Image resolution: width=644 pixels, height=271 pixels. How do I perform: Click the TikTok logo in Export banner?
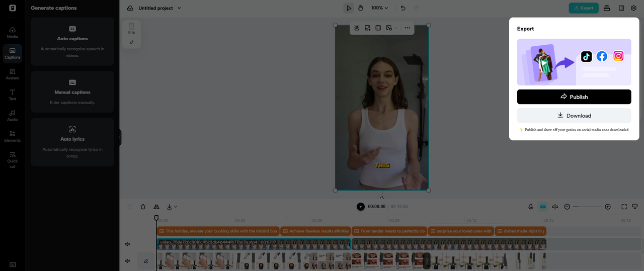click(586, 56)
